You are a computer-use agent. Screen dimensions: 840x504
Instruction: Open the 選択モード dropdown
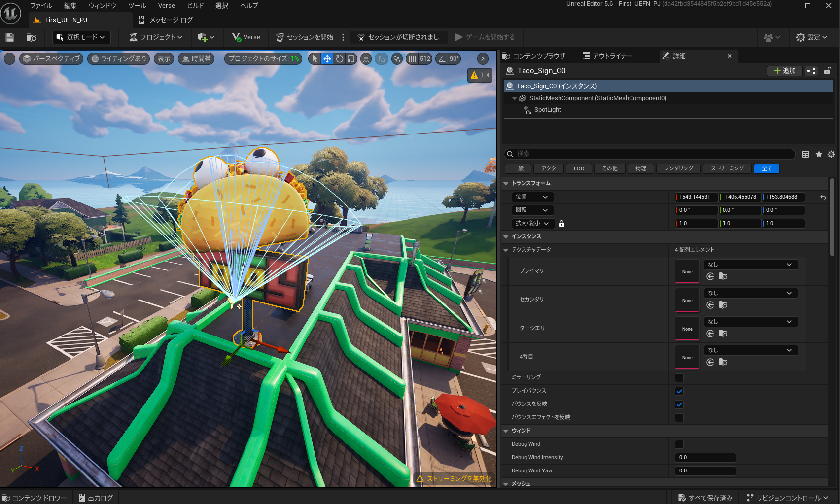(81, 37)
